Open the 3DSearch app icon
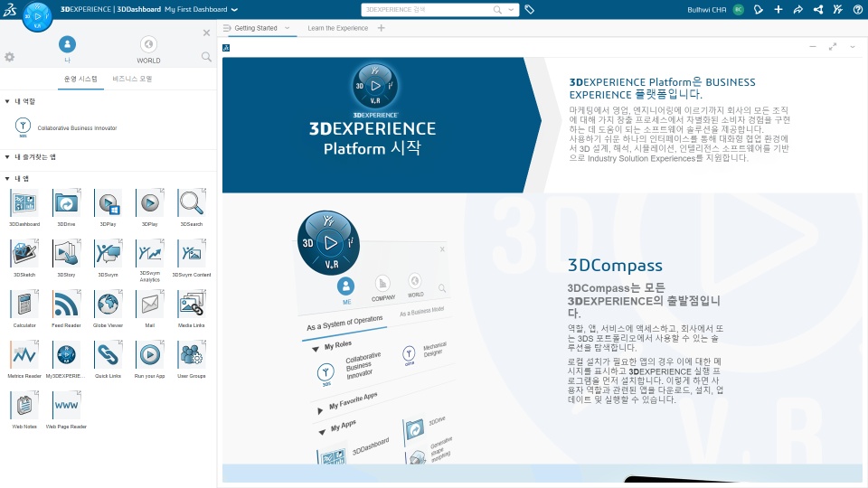The width and height of the screenshot is (868, 488). point(192,203)
